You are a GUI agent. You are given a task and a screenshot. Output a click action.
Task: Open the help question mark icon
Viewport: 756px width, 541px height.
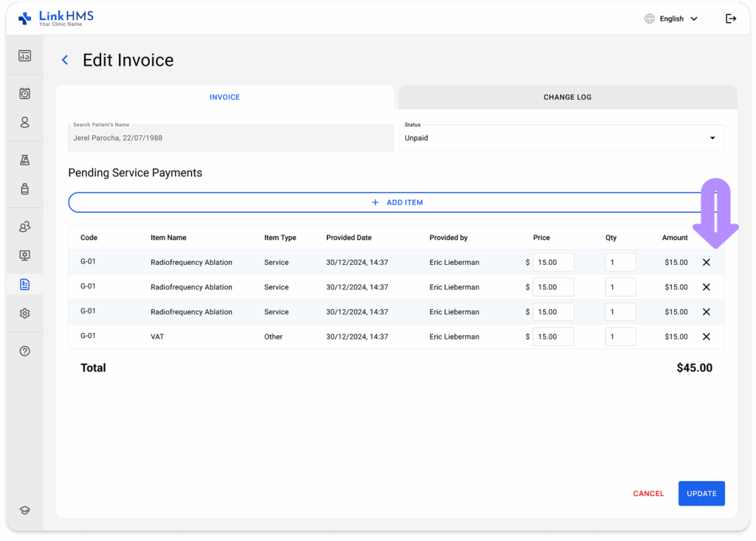pyautogui.click(x=24, y=351)
